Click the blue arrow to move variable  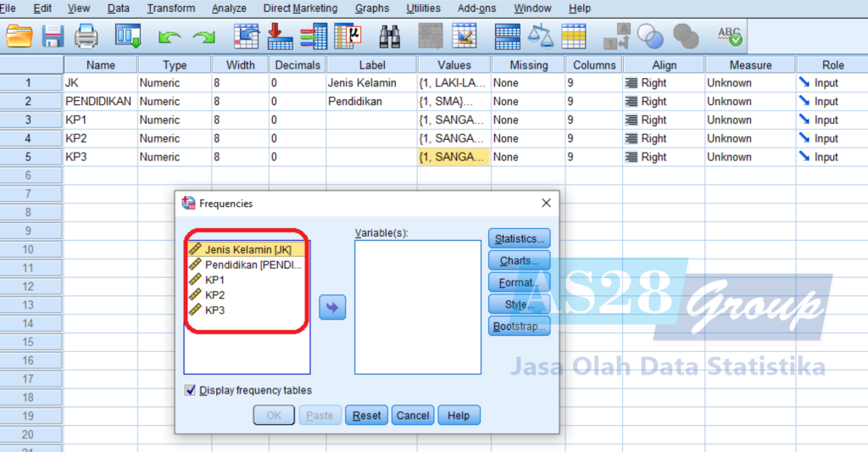(332, 307)
